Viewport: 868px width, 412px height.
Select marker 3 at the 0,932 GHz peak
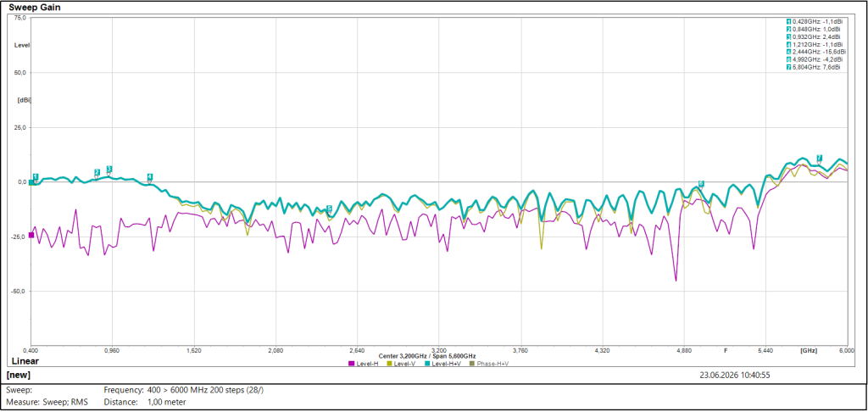coord(109,169)
